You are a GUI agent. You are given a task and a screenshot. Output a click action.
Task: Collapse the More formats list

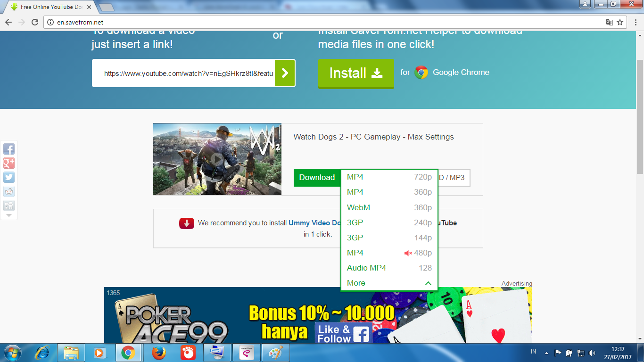tap(389, 283)
